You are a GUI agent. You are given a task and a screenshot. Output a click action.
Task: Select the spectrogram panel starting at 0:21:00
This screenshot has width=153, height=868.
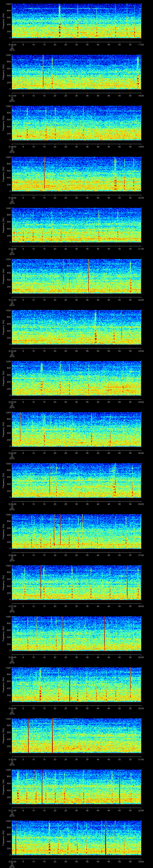pos(77,276)
